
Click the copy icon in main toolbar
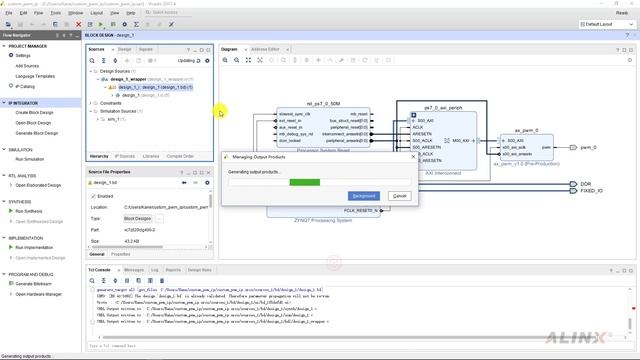(x=55, y=24)
